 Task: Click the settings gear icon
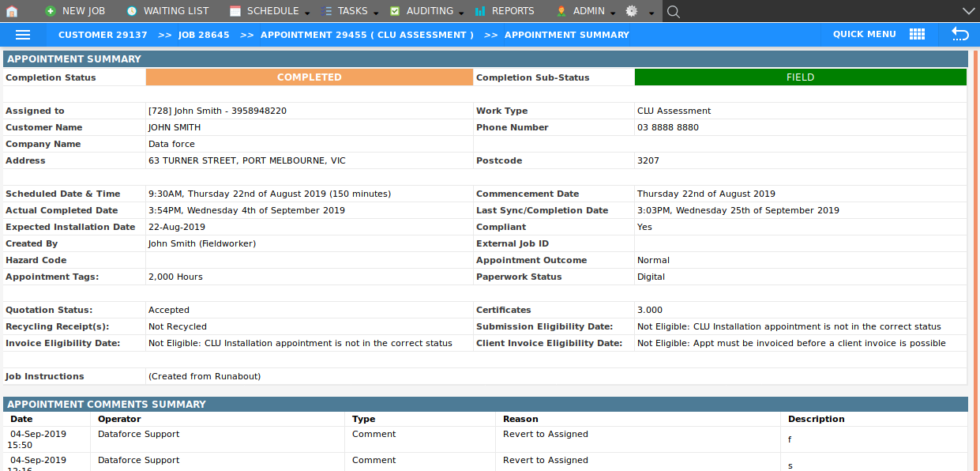pyautogui.click(x=631, y=11)
